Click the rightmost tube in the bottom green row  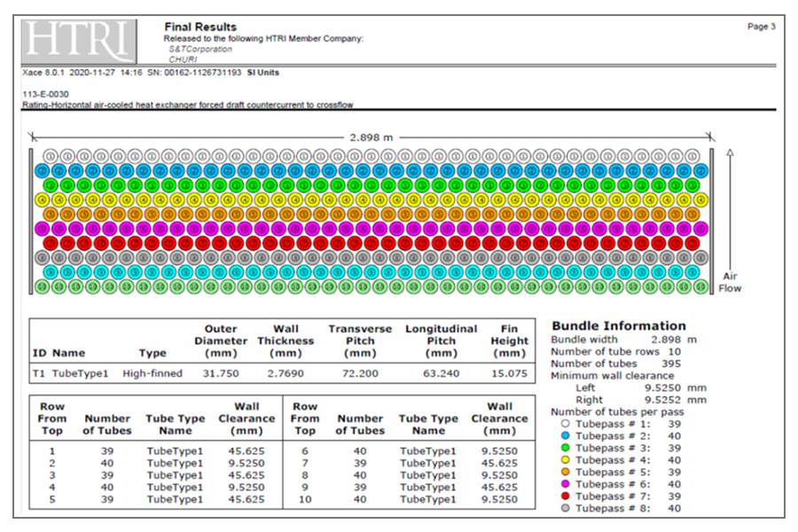point(700,286)
